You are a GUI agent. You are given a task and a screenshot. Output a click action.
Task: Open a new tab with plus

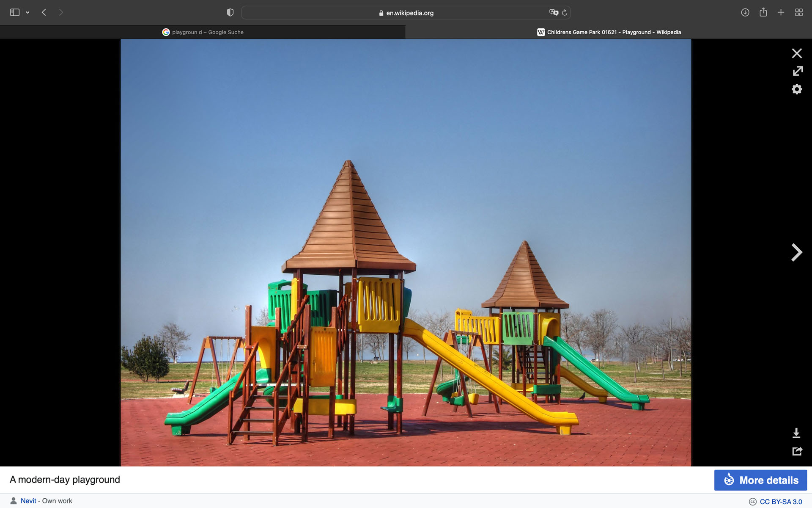click(781, 13)
